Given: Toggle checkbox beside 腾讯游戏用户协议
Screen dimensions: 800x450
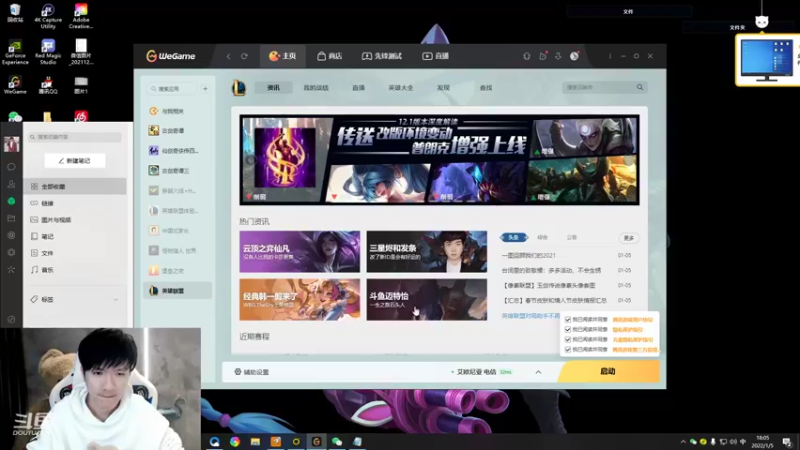Looking at the screenshot, I should tap(567, 319).
